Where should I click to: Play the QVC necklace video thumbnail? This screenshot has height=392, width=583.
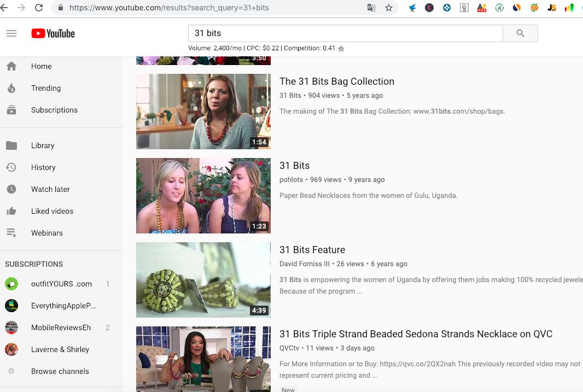(x=203, y=359)
